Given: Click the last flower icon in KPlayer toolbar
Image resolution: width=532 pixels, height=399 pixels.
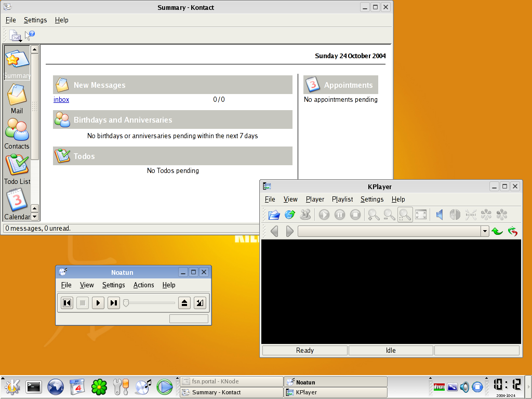Looking at the screenshot, I should click(x=502, y=215).
